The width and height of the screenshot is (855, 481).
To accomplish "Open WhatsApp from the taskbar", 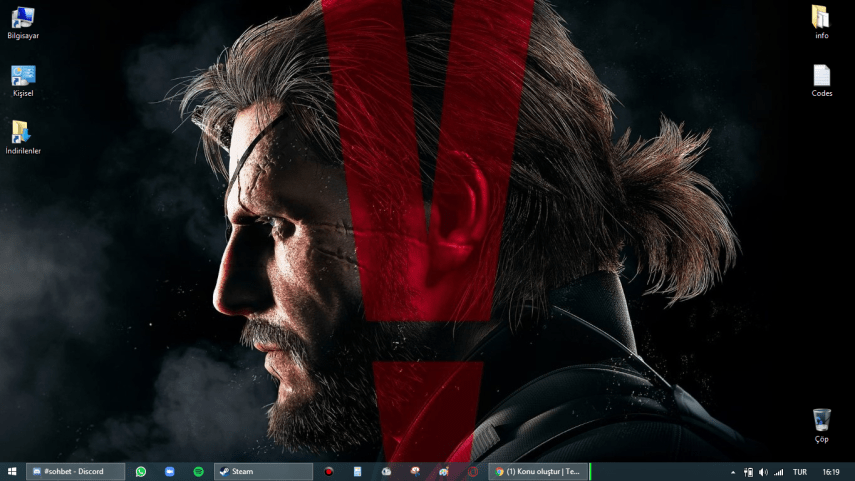I will [x=141, y=472].
